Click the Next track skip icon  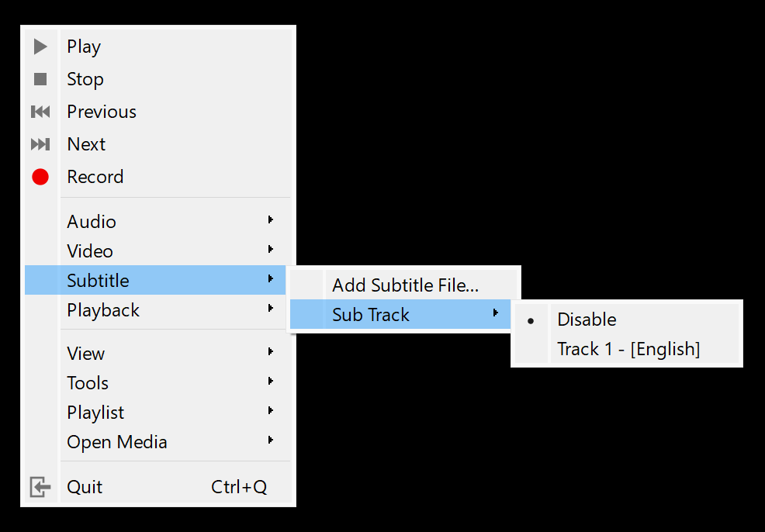(40, 144)
